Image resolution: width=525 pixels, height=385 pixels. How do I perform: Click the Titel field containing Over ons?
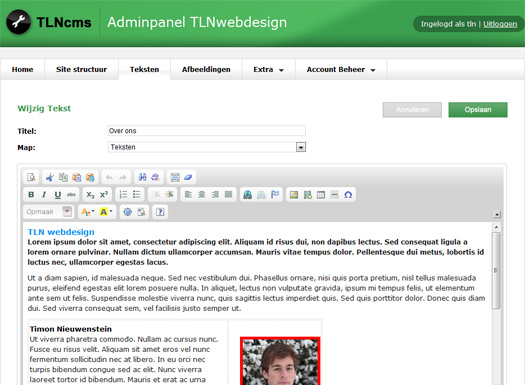(207, 131)
